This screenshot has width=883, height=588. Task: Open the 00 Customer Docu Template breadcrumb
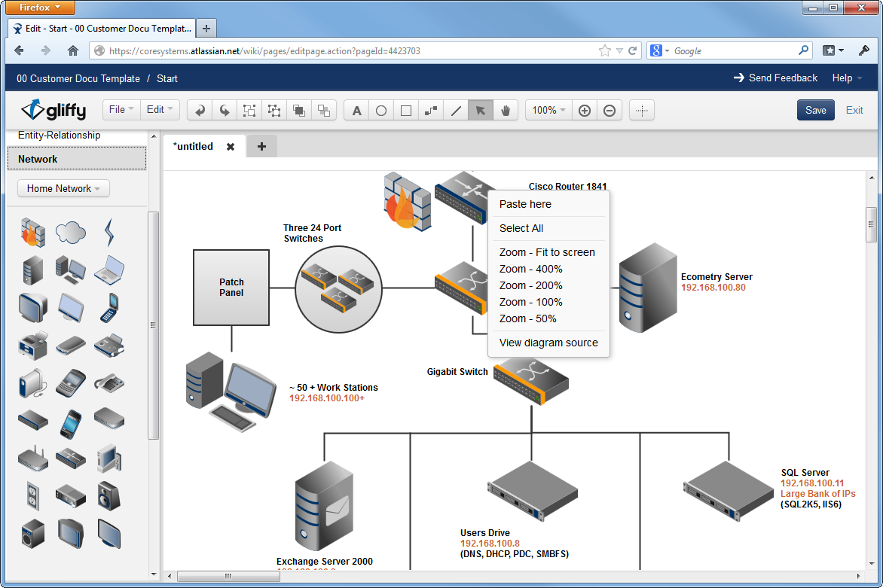(78, 79)
